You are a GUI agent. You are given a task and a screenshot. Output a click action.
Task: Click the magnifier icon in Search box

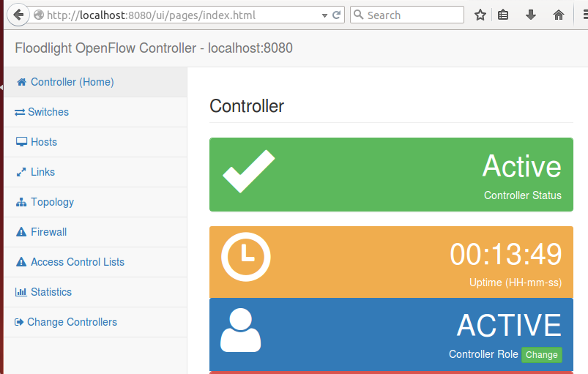[x=359, y=15]
